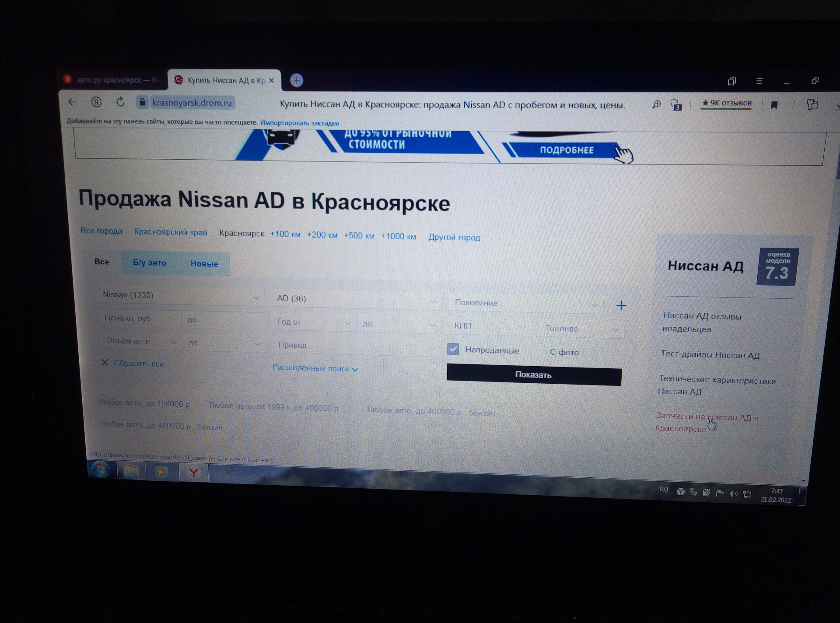Open Yandex home icon in address bar
Screen dimensions: 840x623
pos(96,102)
